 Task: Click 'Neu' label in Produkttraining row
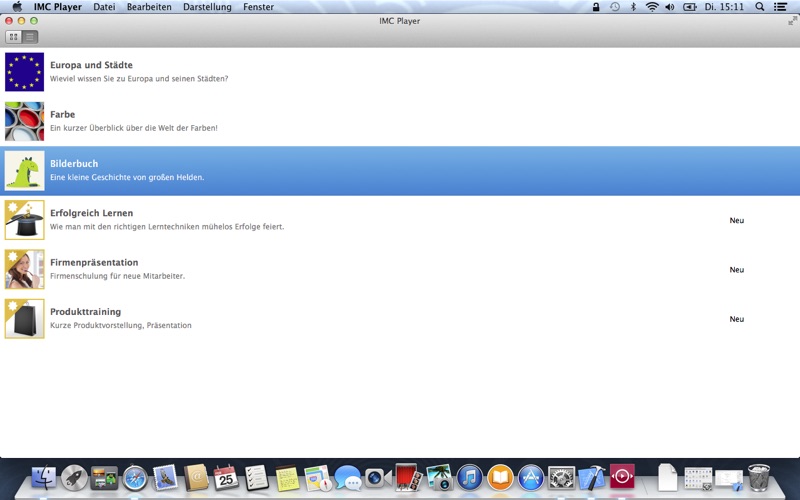click(x=737, y=319)
